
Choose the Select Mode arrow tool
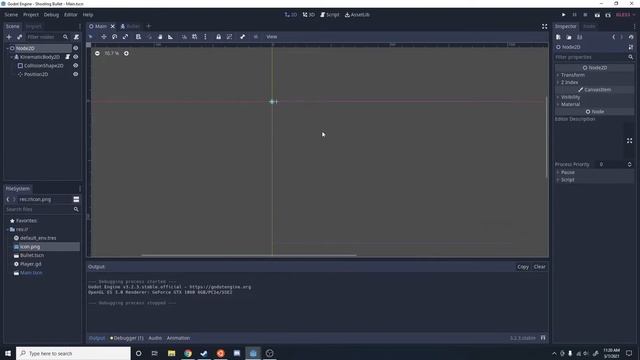(x=91, y=37)
